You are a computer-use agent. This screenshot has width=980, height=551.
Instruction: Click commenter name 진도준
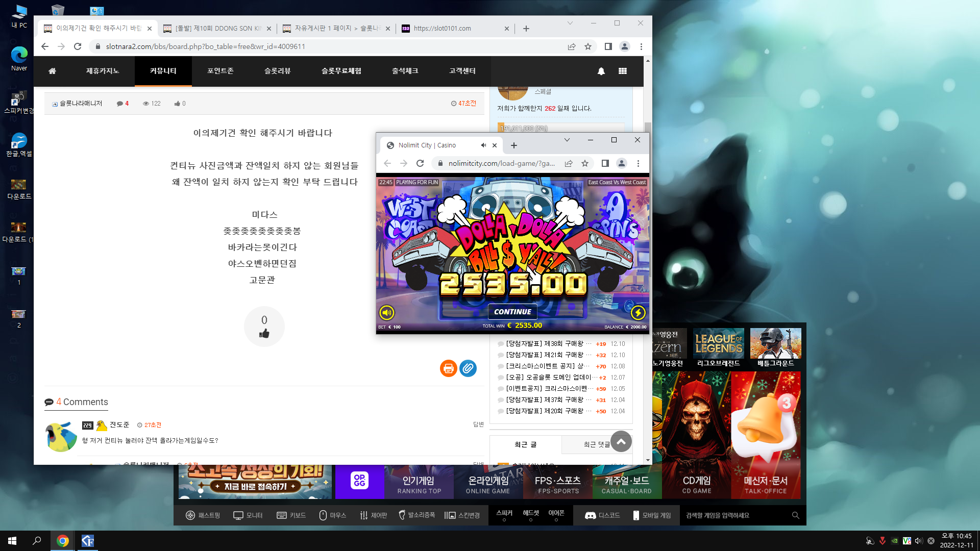pos(119,425)
